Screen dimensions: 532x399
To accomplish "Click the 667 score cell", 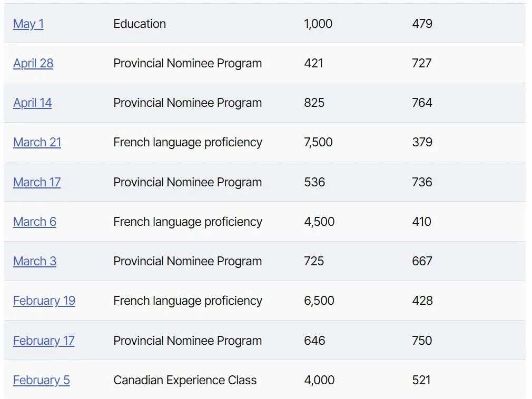I will (422, 261).
